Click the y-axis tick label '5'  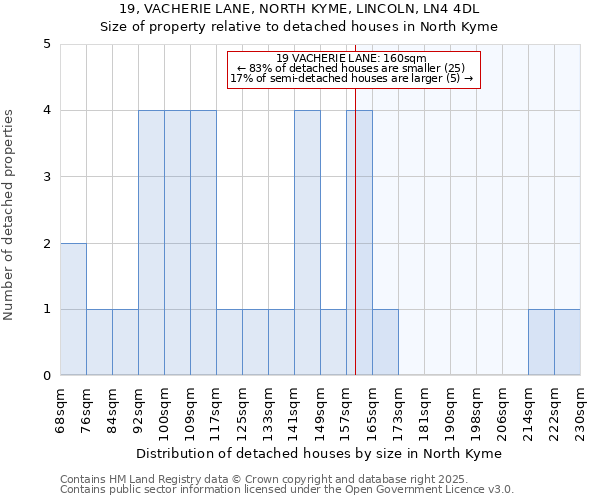coord(47,44)
